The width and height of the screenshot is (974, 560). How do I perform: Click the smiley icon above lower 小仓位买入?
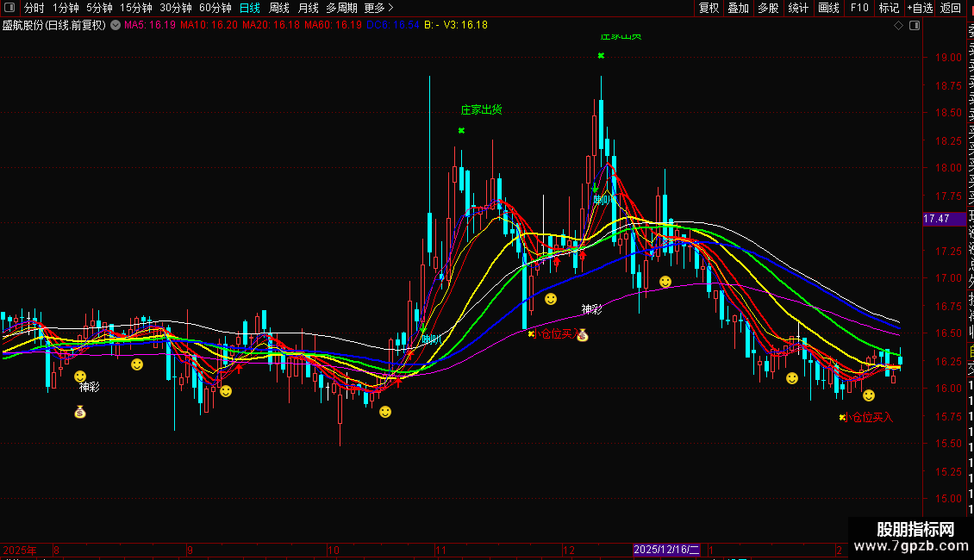pyautogui.click(x=869, y=395)
